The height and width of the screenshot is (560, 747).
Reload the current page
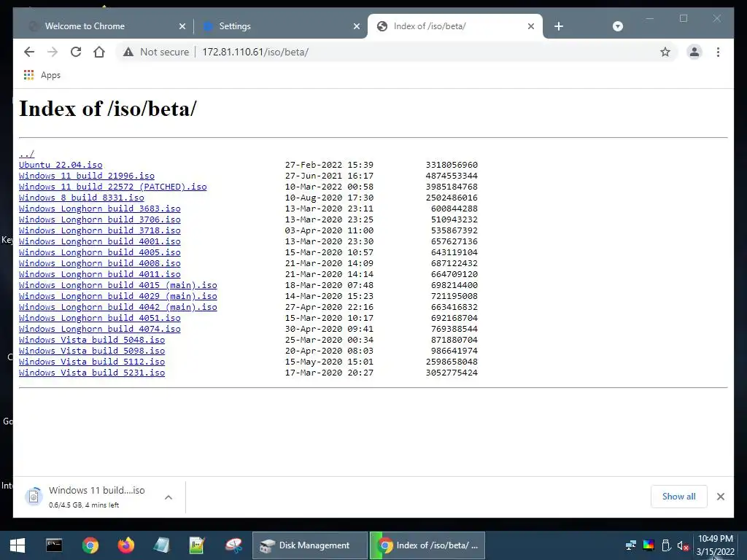(76, 52)
